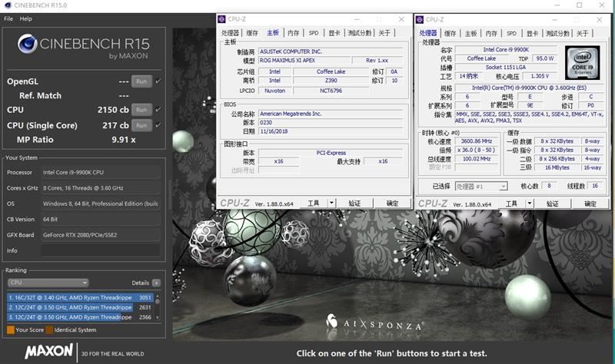615x364 pixels.
Task: Click the GeForce RTX 2080 GFX Board field
Action: pyautogui.click(x=101, y=235)
